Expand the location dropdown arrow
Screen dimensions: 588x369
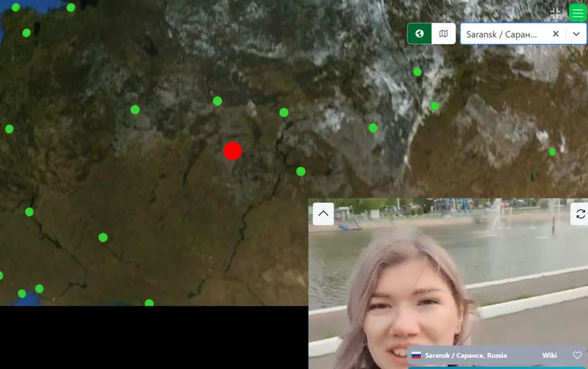(x=577, y=34)
